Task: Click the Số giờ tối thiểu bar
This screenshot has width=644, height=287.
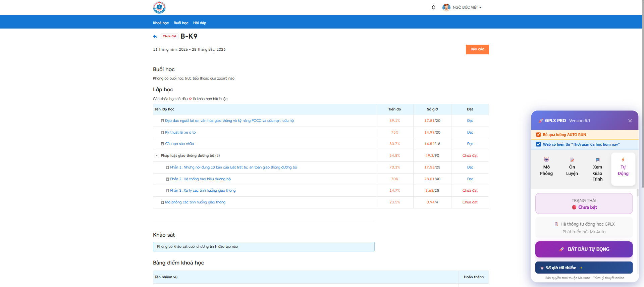Action: (584, 268)
